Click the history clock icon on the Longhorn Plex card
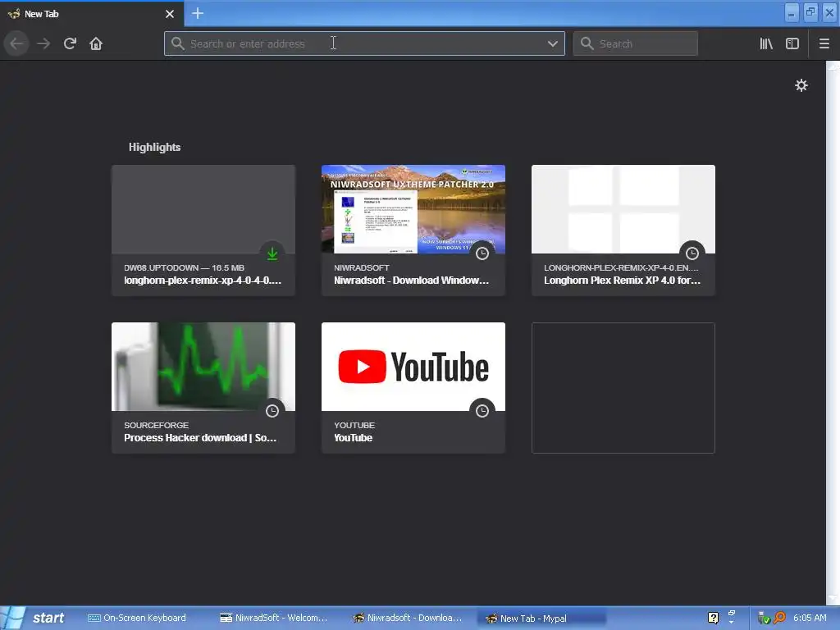 pos(692,253)
